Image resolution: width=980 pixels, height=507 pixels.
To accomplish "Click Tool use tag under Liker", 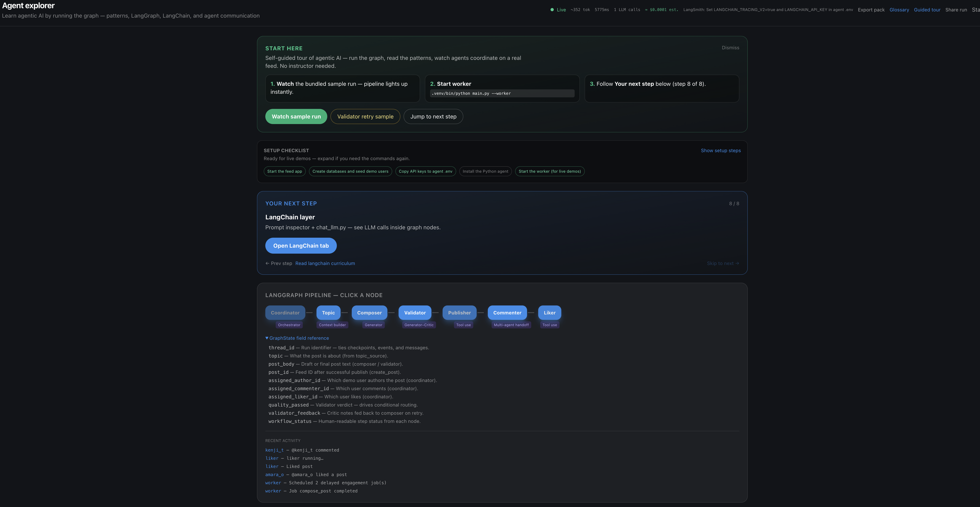I will click(x=549, y=325).
